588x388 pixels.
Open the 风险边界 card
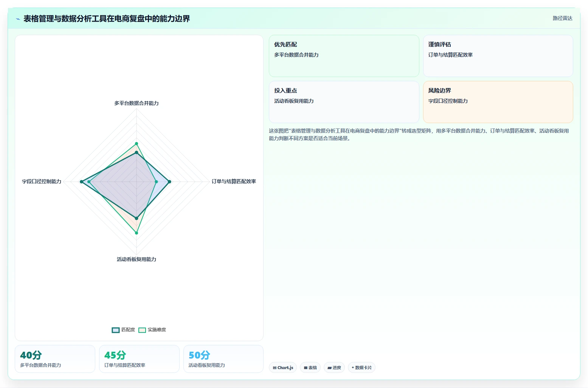(498, 102)
